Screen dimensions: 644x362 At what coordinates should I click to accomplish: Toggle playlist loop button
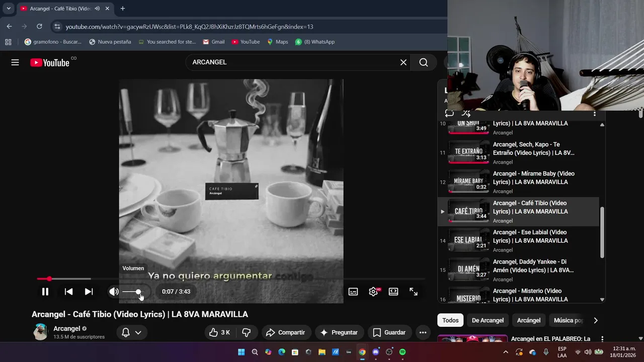point(449,114)
